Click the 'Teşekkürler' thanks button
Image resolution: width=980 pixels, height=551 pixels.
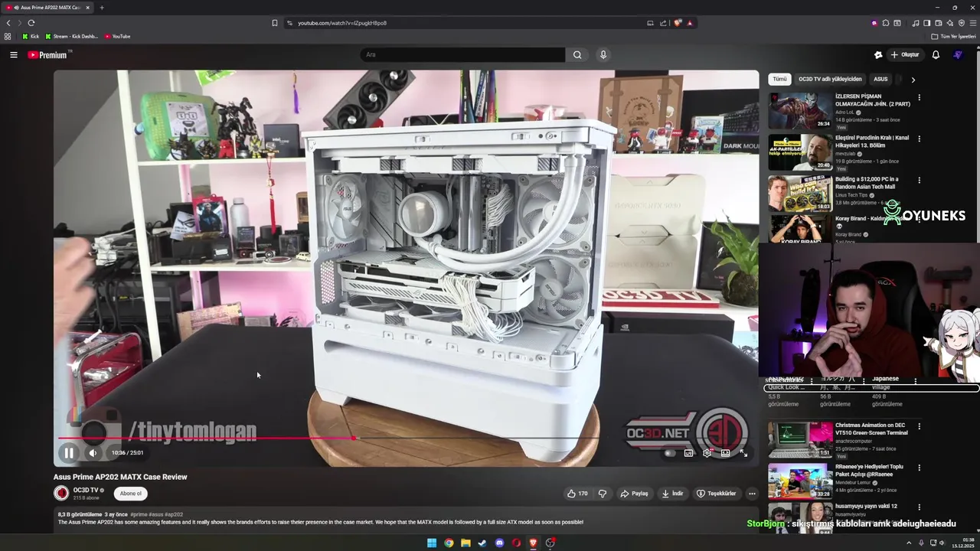click(x=717, y=494)
